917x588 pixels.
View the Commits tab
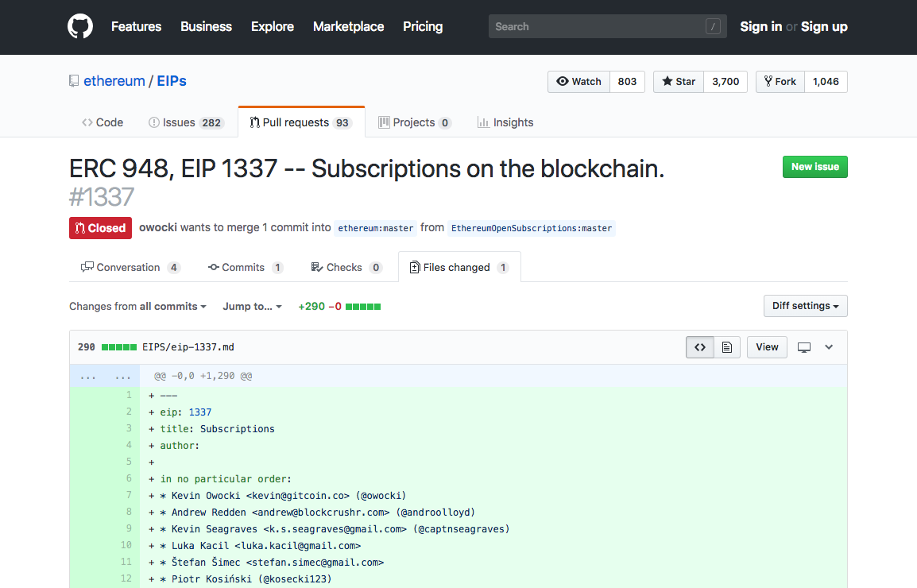point(246,267)
